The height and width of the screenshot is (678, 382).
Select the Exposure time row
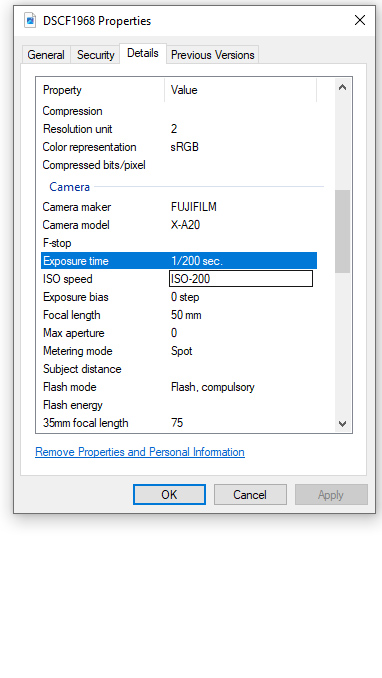pos(179,261)
